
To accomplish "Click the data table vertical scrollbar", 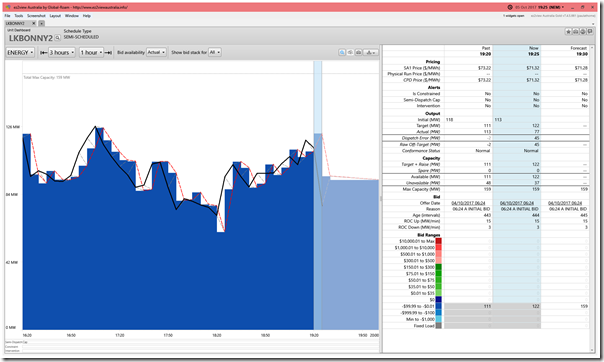I will click(592, 198).
